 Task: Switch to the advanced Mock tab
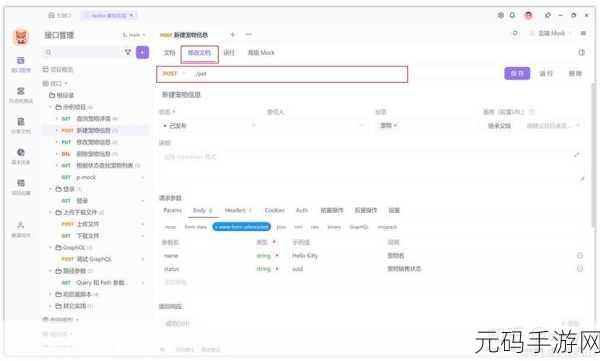pyautogui.click(x=261, y=52)
